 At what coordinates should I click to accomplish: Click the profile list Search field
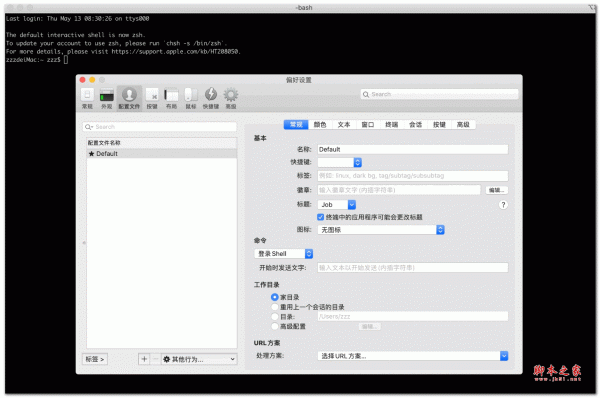pyautogui.click(x=160, y=127)
